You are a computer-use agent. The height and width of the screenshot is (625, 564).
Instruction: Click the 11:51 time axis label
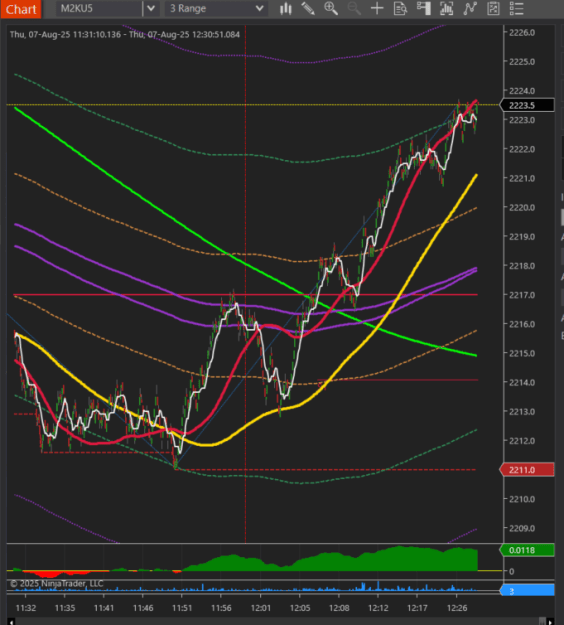tap(182, 608)
